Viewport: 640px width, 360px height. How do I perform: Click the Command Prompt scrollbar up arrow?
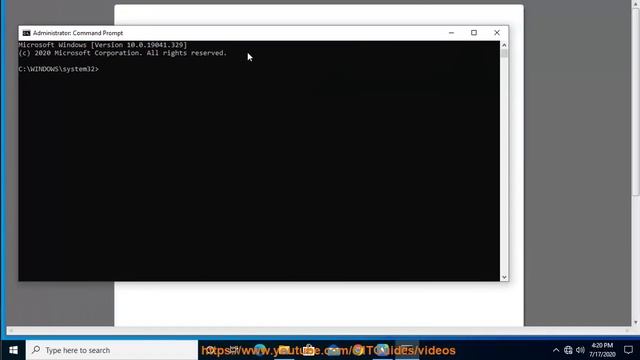(504, 45)
